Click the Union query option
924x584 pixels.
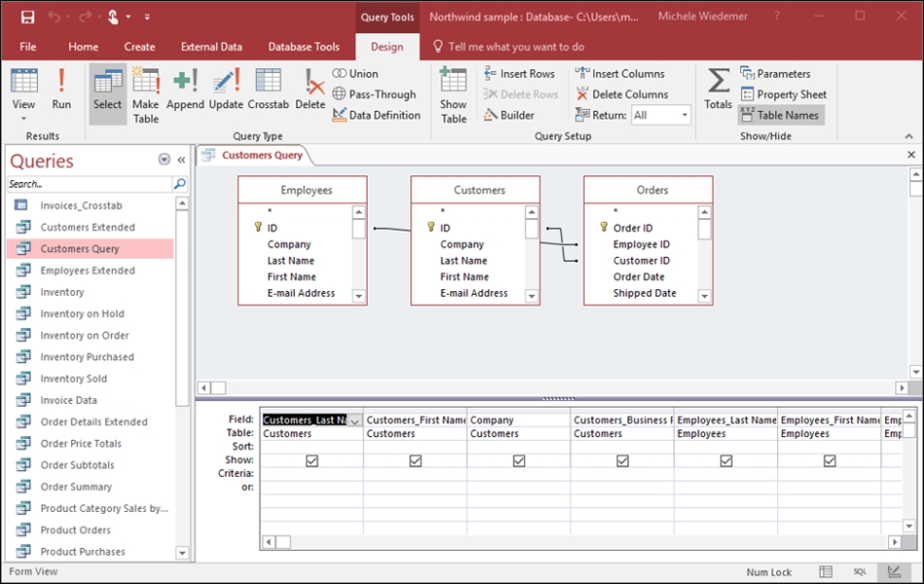[355, 74]
